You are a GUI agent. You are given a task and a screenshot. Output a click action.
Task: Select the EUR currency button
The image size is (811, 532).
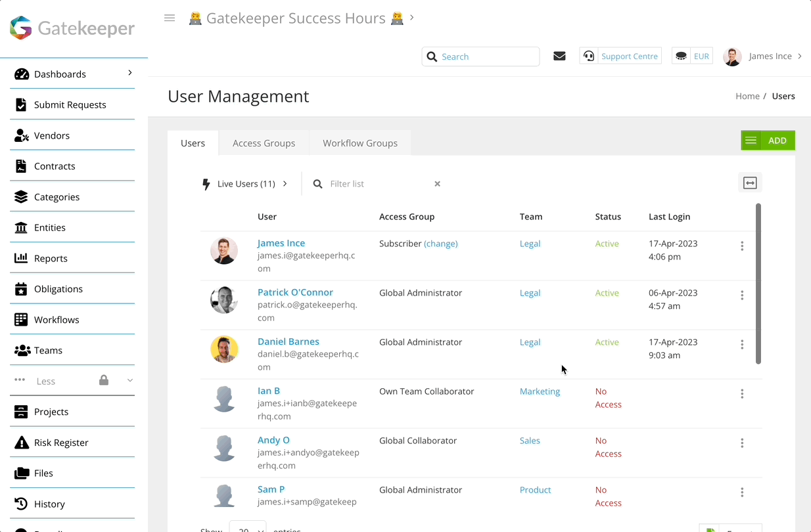tap(701, 56)
